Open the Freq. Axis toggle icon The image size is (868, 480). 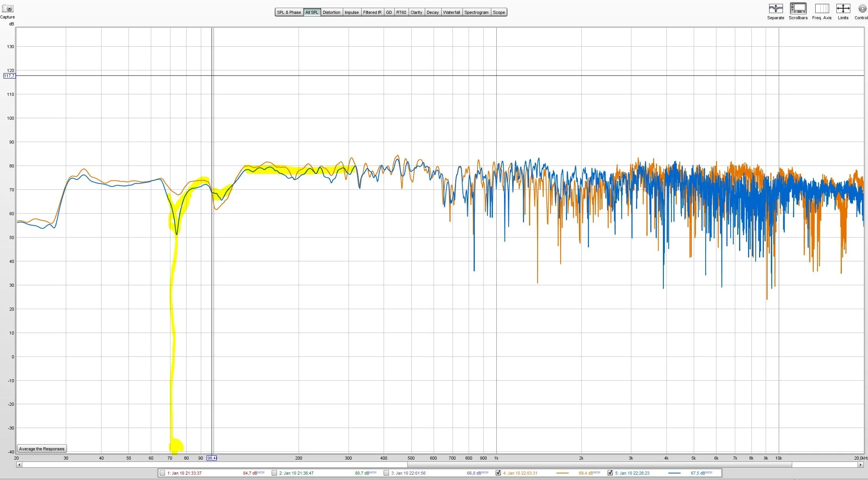tap(822, 8)
